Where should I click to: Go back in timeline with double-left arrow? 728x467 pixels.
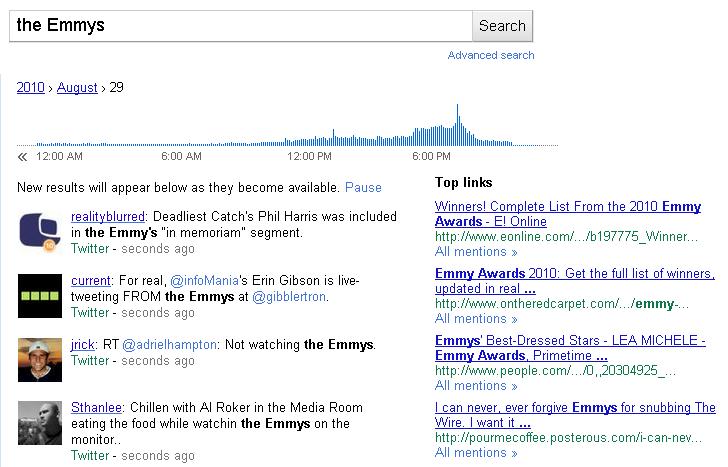(22, 156)
